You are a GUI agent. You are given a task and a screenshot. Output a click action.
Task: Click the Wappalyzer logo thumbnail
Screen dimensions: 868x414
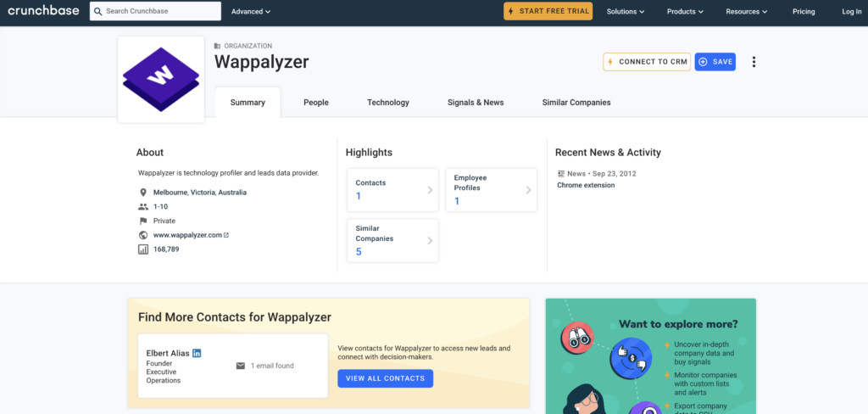pyautogui.click(x=161, y=79)
